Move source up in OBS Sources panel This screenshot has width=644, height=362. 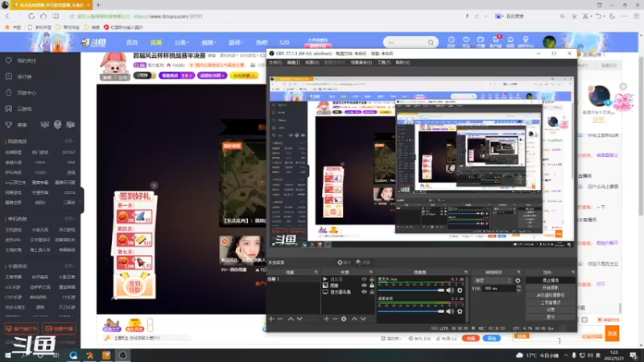pos(354,319)
